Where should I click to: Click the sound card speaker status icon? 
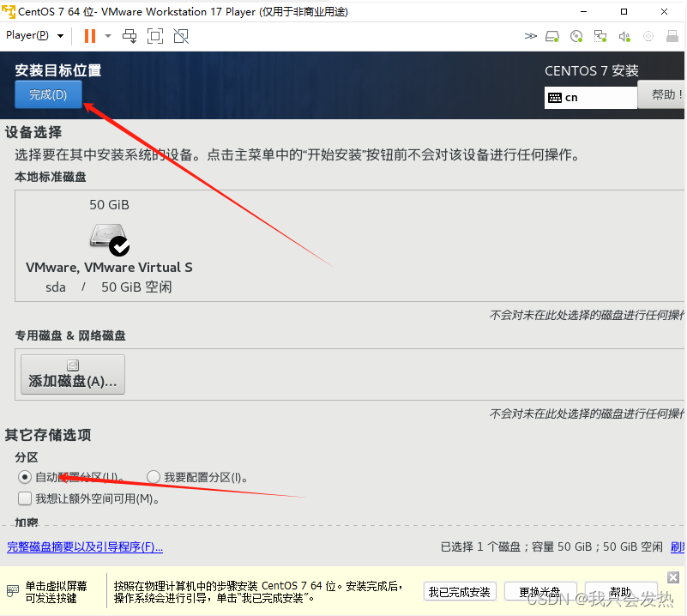click(x=624, y=36)
